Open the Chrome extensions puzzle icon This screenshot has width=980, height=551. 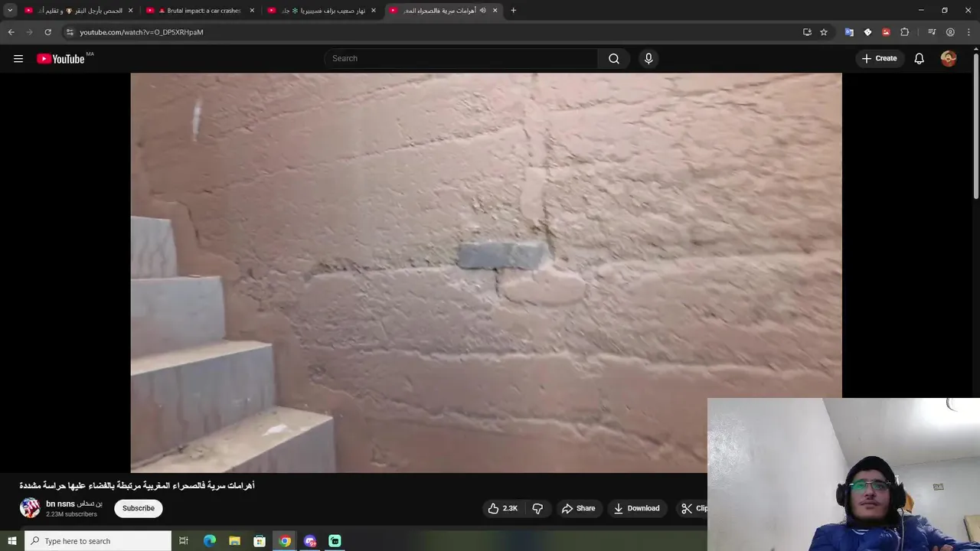[x=905, y=32]
